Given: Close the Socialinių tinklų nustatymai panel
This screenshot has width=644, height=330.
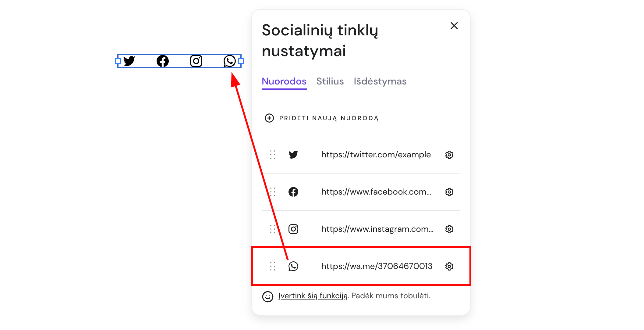Looking at the screenshot, I should tap(454, 26).
